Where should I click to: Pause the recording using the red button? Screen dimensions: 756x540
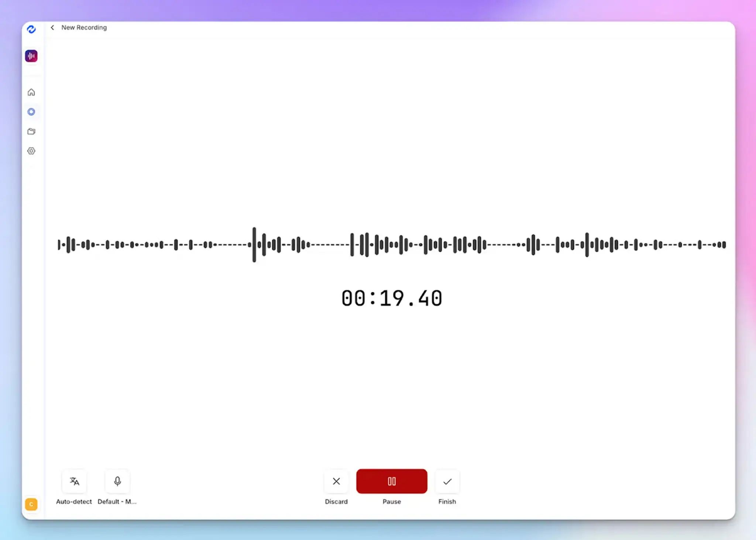point(391,481)
